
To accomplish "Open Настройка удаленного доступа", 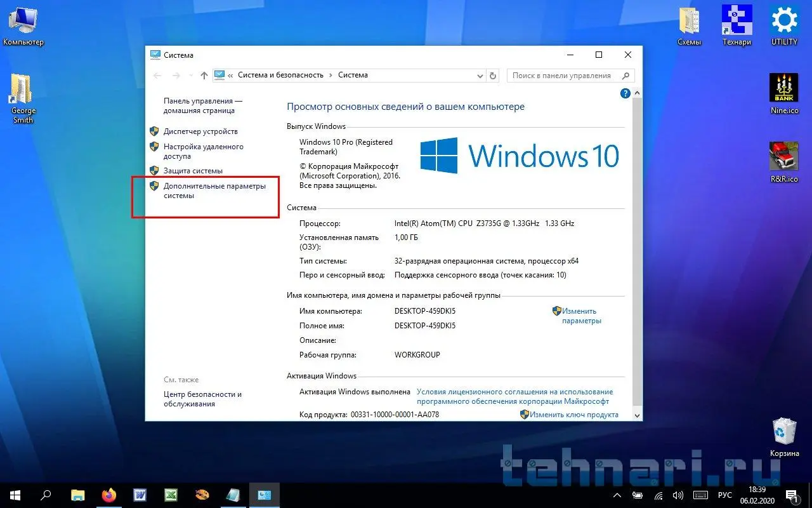I will [x=204, y=151].
